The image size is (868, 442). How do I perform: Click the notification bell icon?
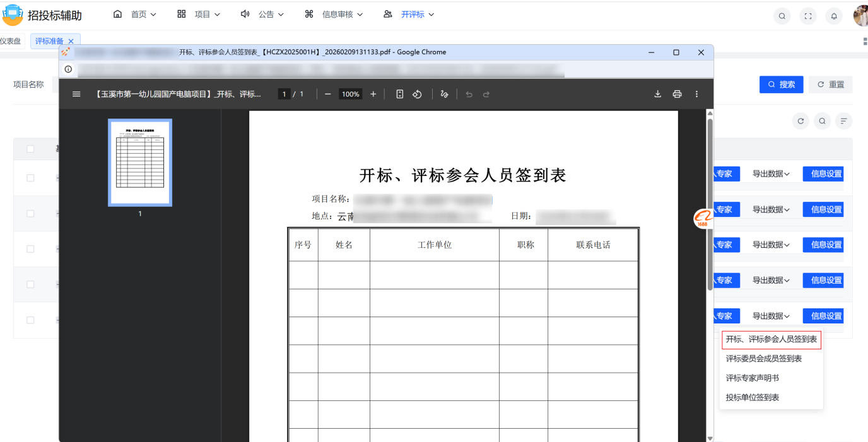(833, 16)
